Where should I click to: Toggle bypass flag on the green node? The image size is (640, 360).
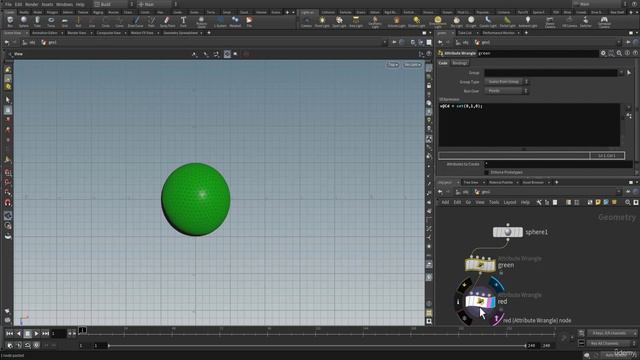468,265
